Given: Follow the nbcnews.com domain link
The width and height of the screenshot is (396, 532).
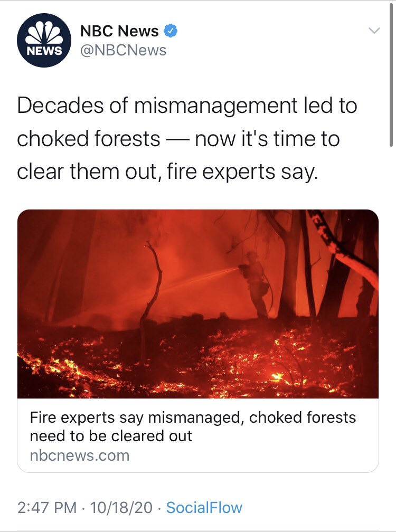Looking at the screenshot, I should (x=79, y=455).
